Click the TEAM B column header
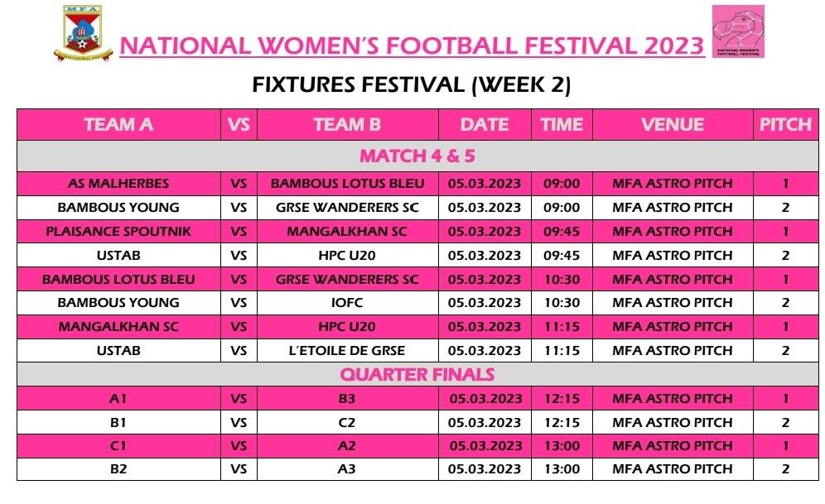The width and height of the screenshot is (825, 504). tap(347, 125)
